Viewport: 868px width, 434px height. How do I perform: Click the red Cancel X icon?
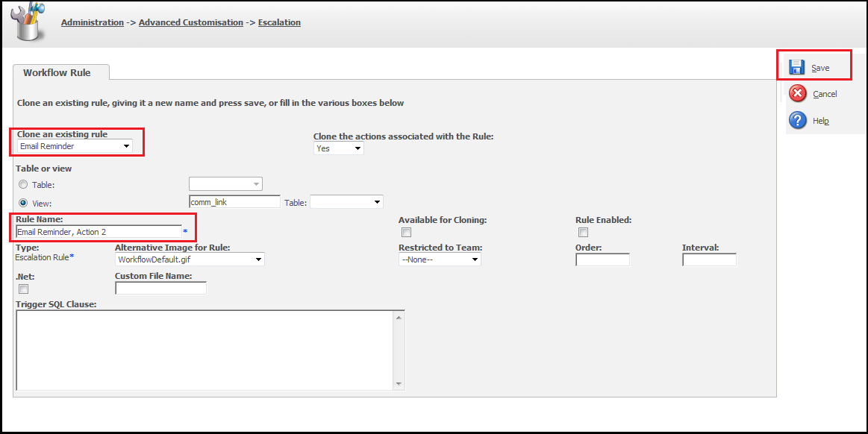797,93
